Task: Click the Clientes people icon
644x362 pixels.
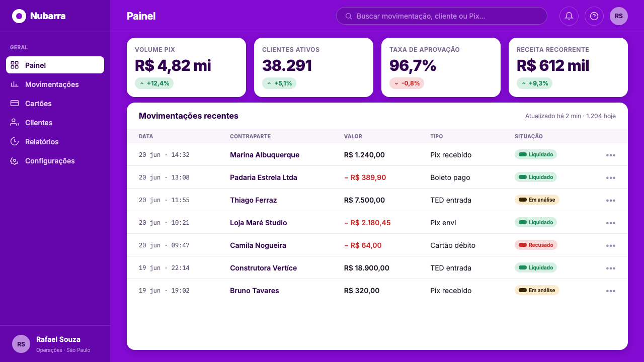Action: [x=15, y=122]
